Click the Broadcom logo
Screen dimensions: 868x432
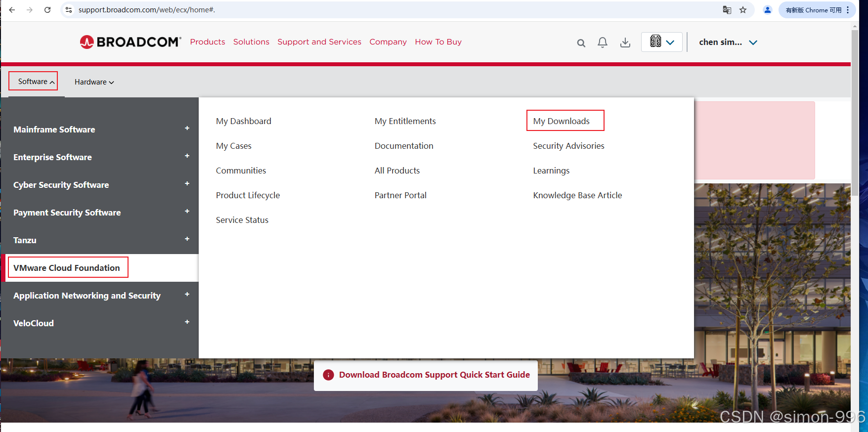(x=130, y=42)
